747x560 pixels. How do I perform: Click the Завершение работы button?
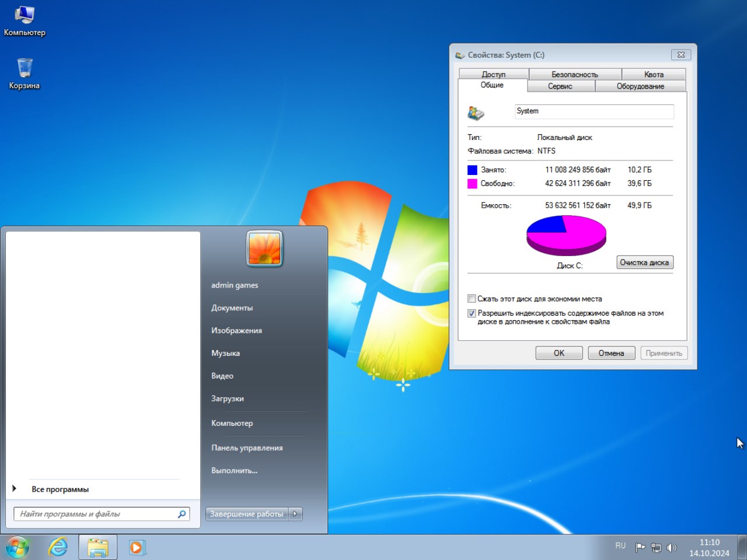[247, 514]
